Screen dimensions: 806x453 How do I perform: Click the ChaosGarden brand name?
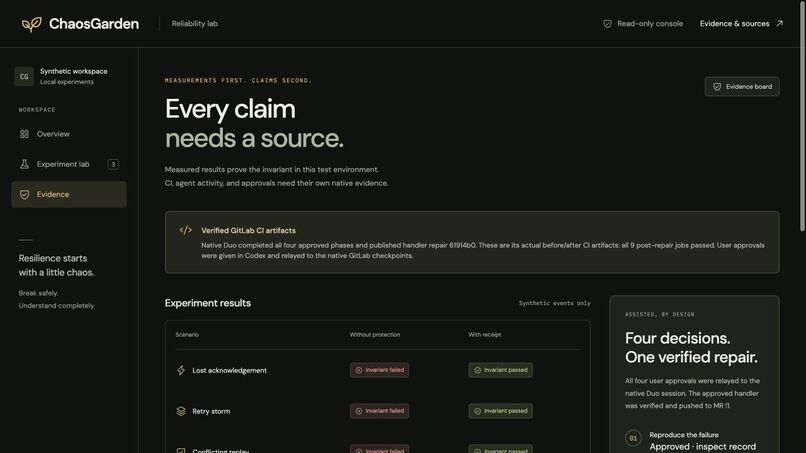(x=94, y=24)
